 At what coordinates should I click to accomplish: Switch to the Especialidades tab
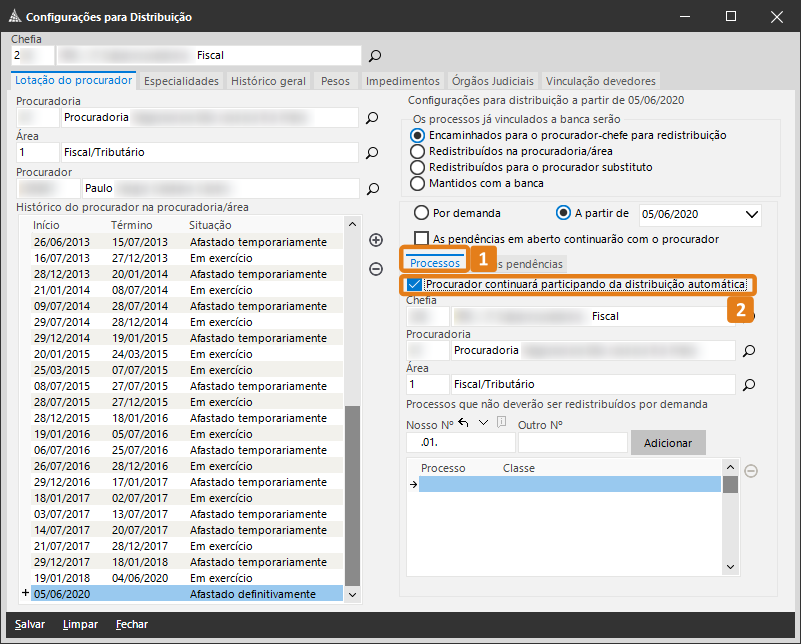tap(181, 81)
